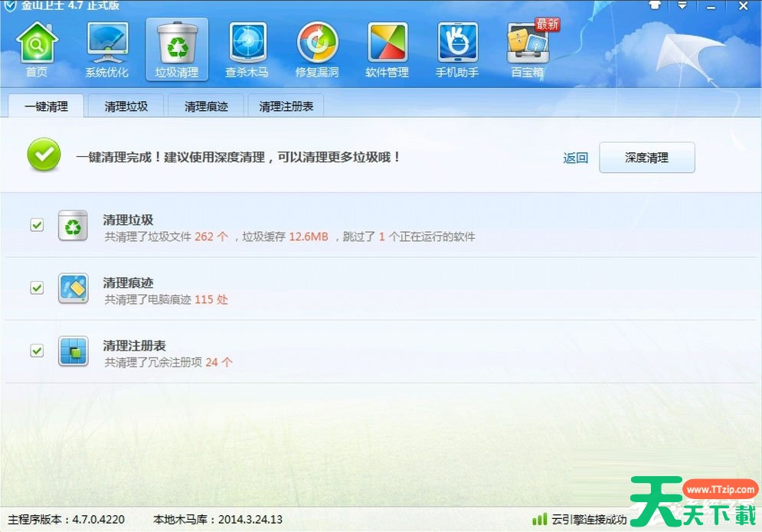Click the 115 处 traces count

[211, 299]
